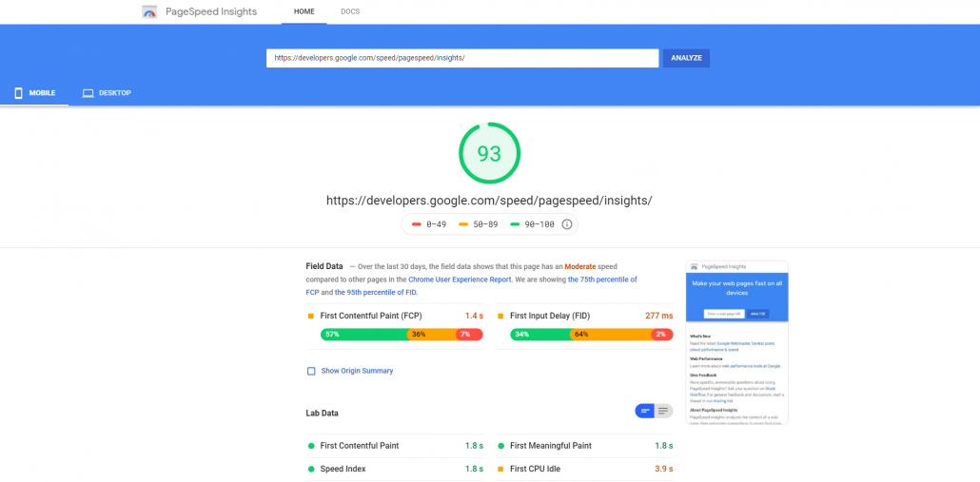Click the PageSpeed Insights logo icon
980x482 pixels.
[149, 12]
